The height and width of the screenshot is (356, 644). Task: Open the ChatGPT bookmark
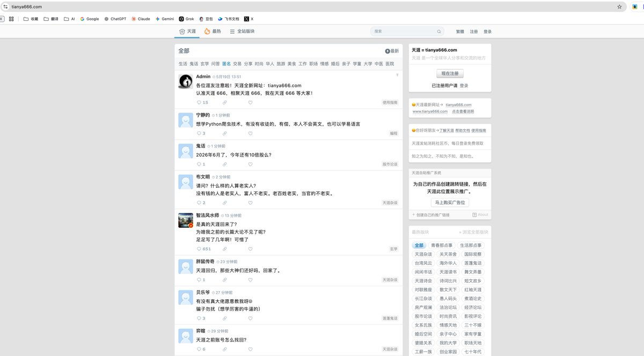(x=115, y=19)
